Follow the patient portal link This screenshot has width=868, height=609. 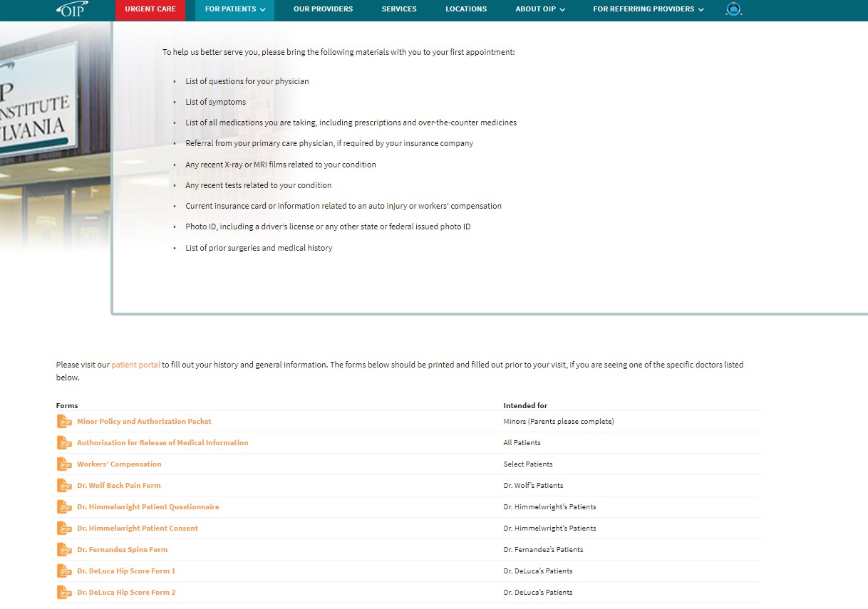(135, 365)
